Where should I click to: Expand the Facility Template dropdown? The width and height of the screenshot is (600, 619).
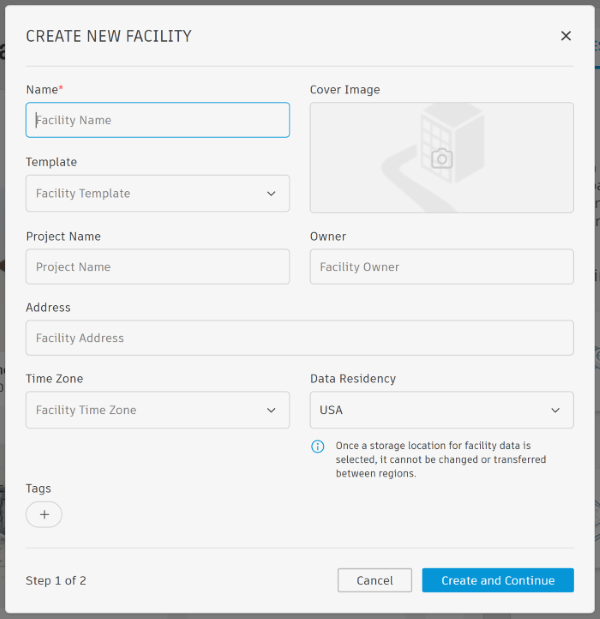[x=158, y=194]
